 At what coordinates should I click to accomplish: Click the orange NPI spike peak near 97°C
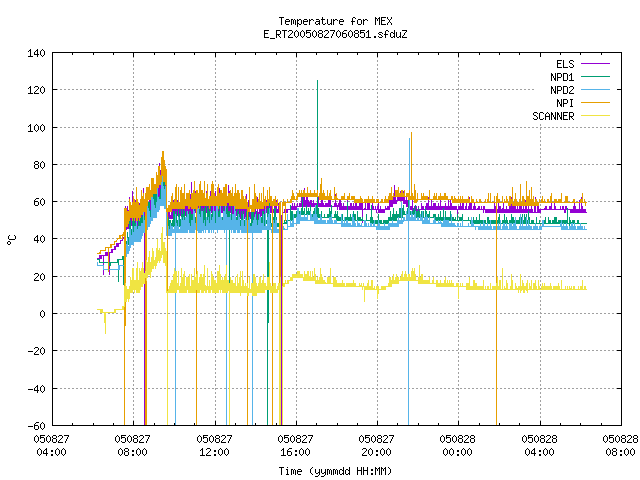[411, 133]
